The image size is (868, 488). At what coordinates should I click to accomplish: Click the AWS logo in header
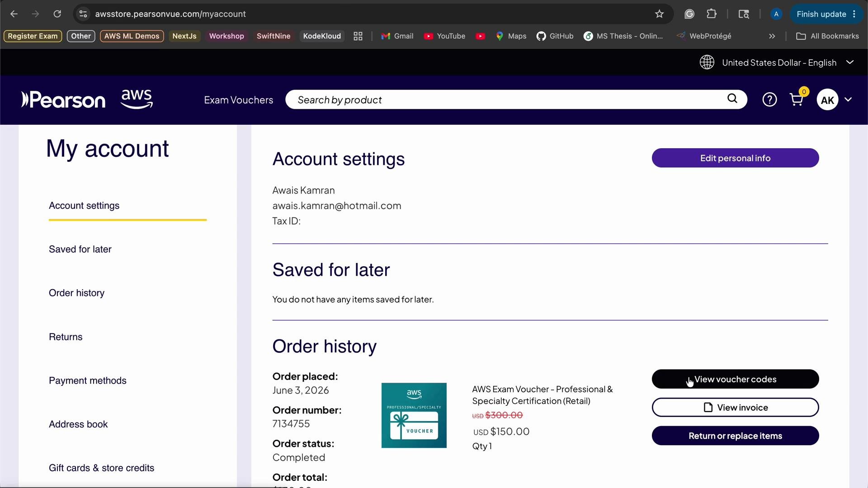point(137,99)
